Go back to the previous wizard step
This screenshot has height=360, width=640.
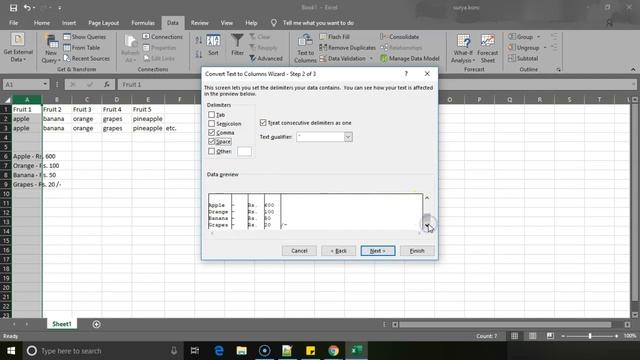click(338, 251)
